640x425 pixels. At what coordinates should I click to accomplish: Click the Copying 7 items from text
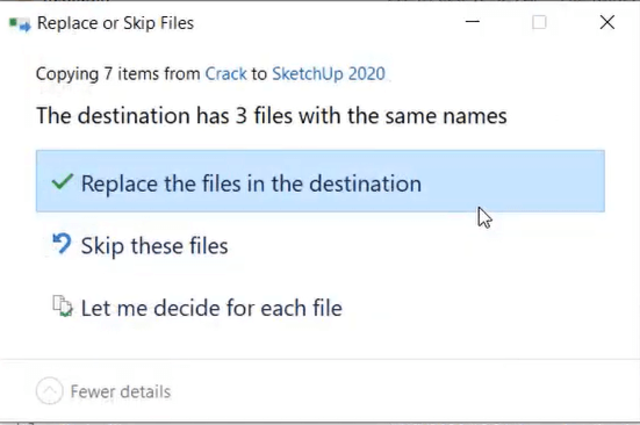pos(118,73)
